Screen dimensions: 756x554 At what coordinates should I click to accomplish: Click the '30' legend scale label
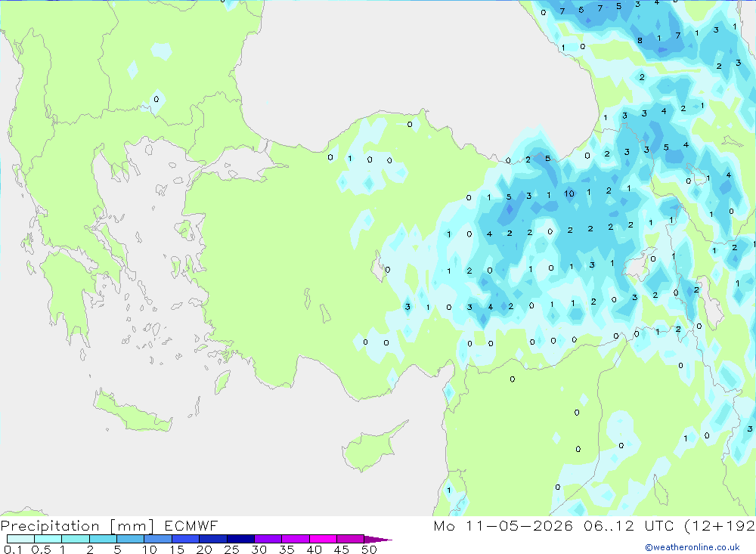click(259, 549)
